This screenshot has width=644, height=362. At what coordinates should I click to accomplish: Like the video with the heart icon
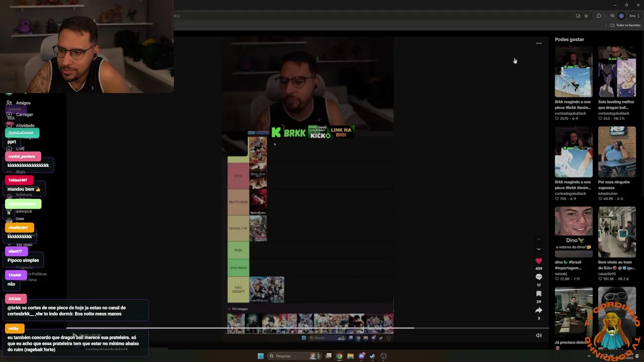click(538, 261)
